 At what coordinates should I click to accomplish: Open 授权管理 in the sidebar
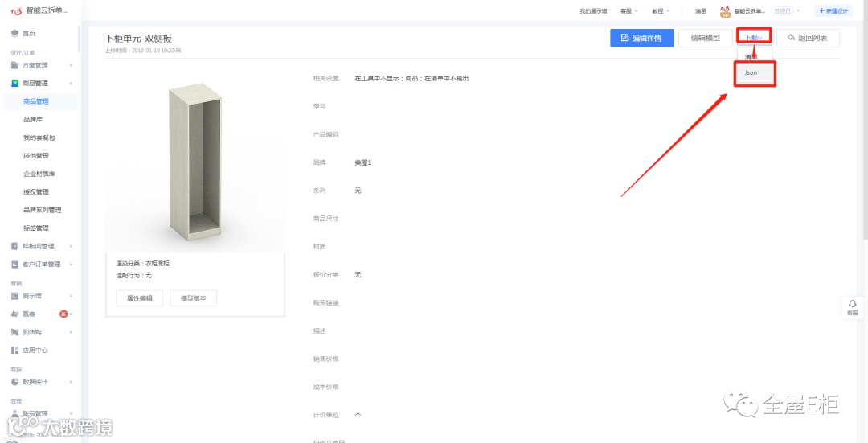[36, 192]
